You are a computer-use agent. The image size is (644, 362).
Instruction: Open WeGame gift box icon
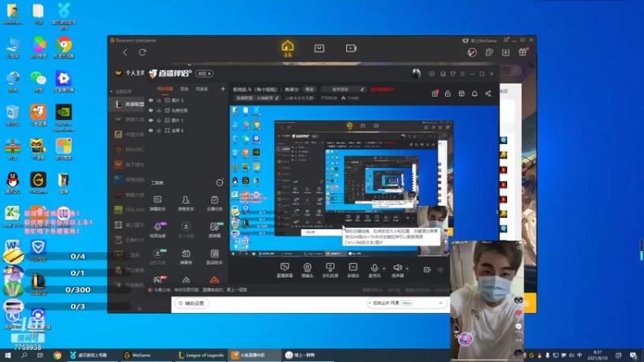[522, 52]
